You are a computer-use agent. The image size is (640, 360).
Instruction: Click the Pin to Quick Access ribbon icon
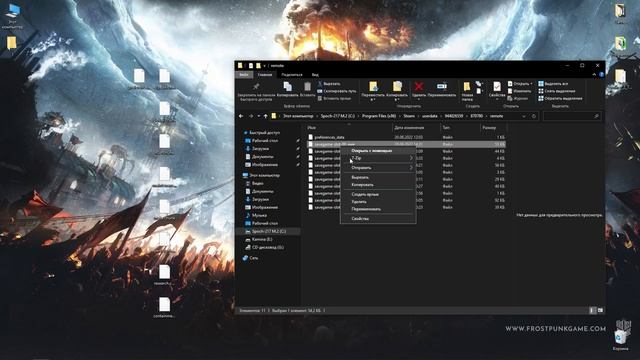click(x=256, y=87)
